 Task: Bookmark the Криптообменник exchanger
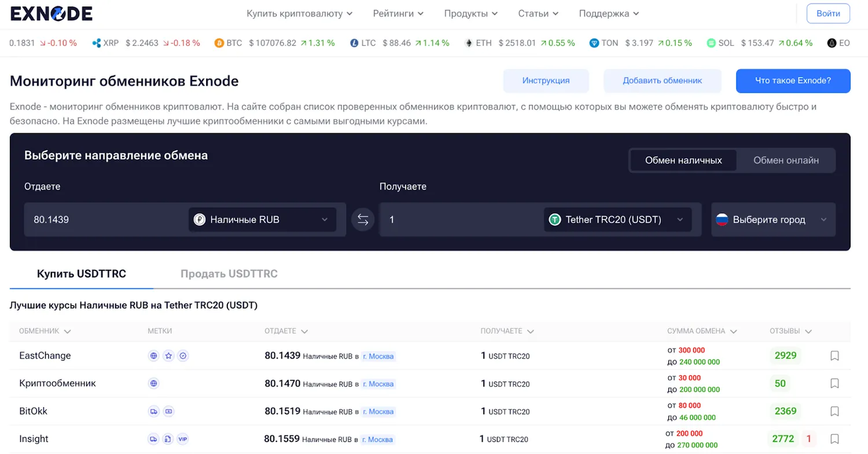pyautogui.click(x=834, y=383)
